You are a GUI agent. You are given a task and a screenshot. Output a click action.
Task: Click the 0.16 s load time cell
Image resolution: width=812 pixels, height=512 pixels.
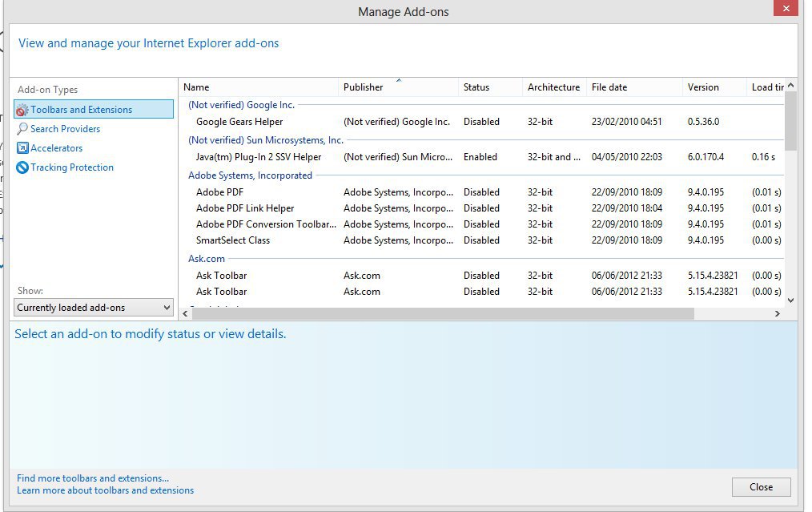(x=763, y=157)
